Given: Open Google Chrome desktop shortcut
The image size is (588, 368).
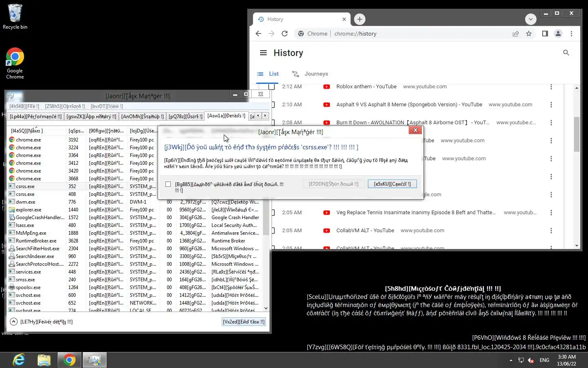Looking at the screenshot, I should coord(15,63).
